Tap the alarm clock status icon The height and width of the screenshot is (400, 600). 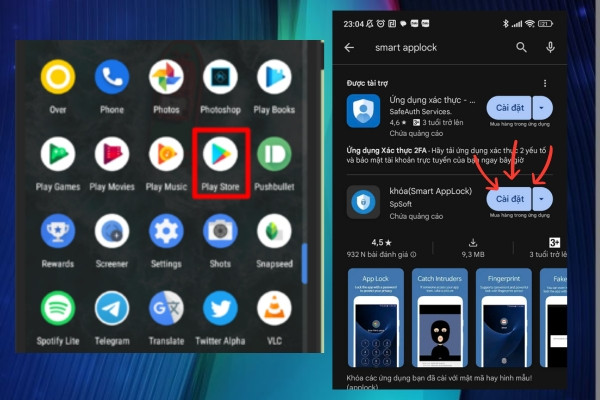(x=380, y=24)
